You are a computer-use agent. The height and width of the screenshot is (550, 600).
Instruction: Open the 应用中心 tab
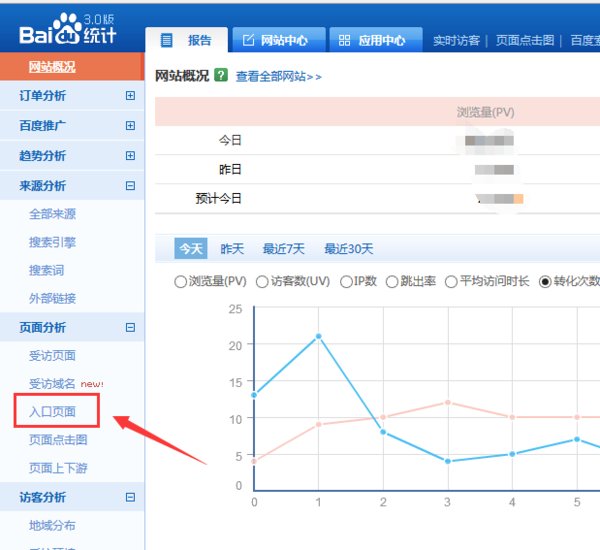tap(376, 40)
